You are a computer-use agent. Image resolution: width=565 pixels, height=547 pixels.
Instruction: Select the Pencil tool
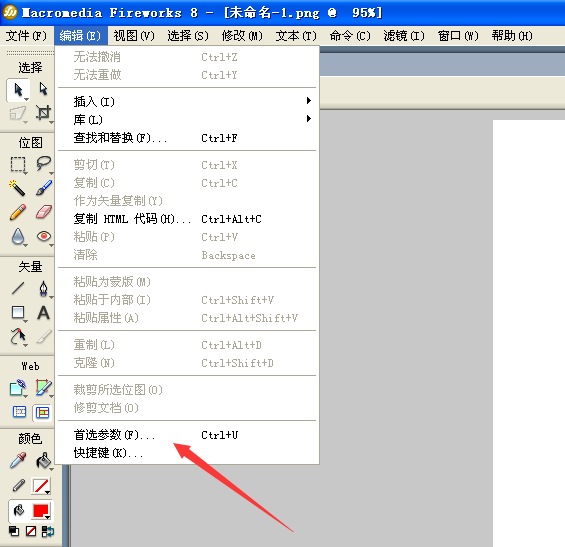18,212
